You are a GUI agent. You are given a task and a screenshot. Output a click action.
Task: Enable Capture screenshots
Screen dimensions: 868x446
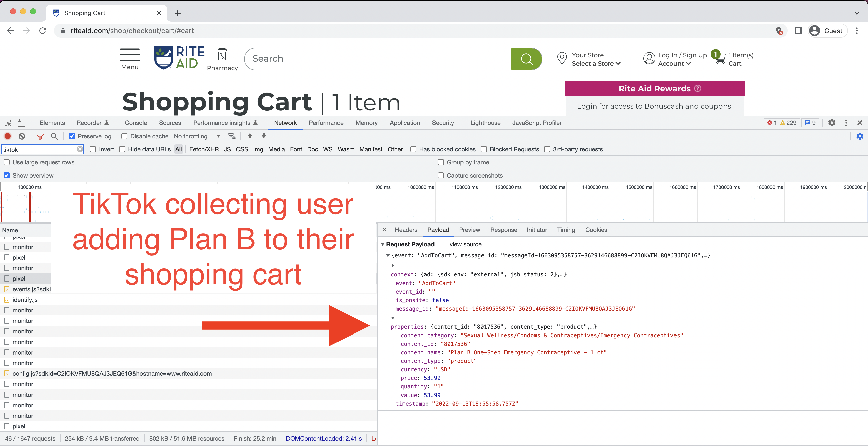[441, 175]
